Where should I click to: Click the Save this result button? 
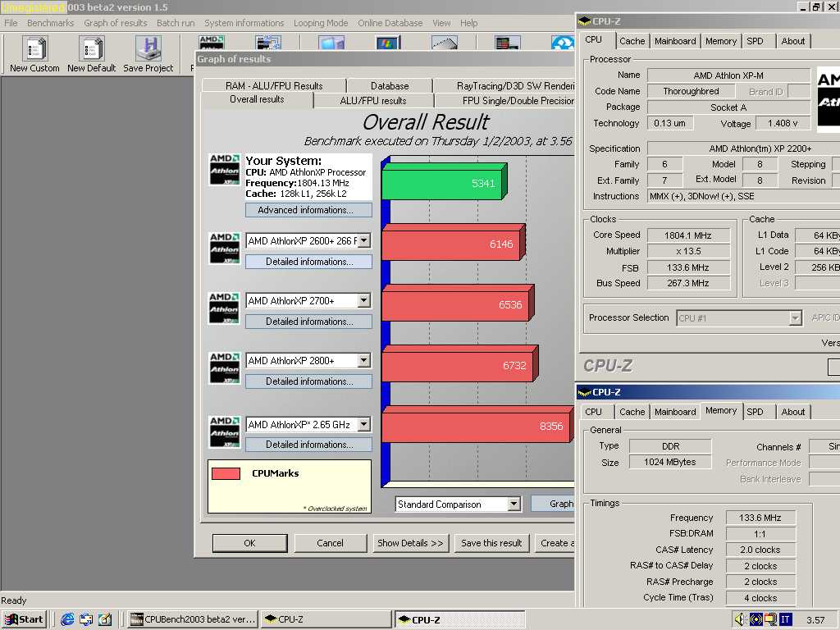tap(491, 543)
